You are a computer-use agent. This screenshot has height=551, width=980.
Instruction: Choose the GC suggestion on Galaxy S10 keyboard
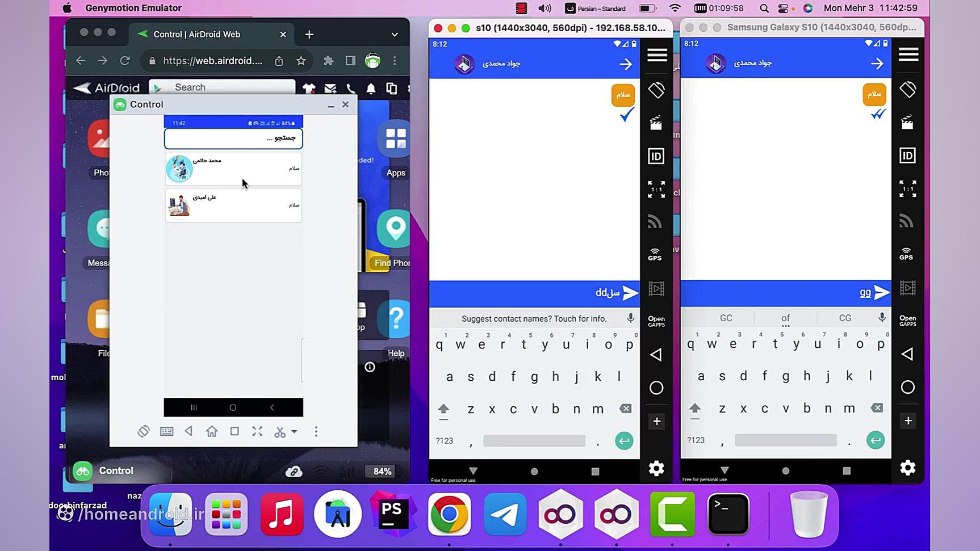pyautogui.click(x=726, y=318)
